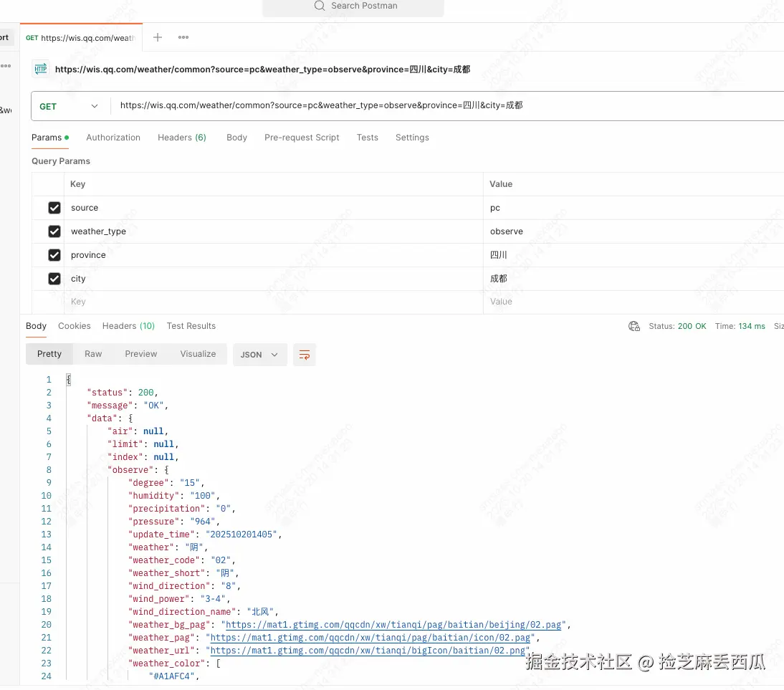Screen dimensions: 784x690
Task: Open the response Cookies tab
Action: click(x=74, y=326)
